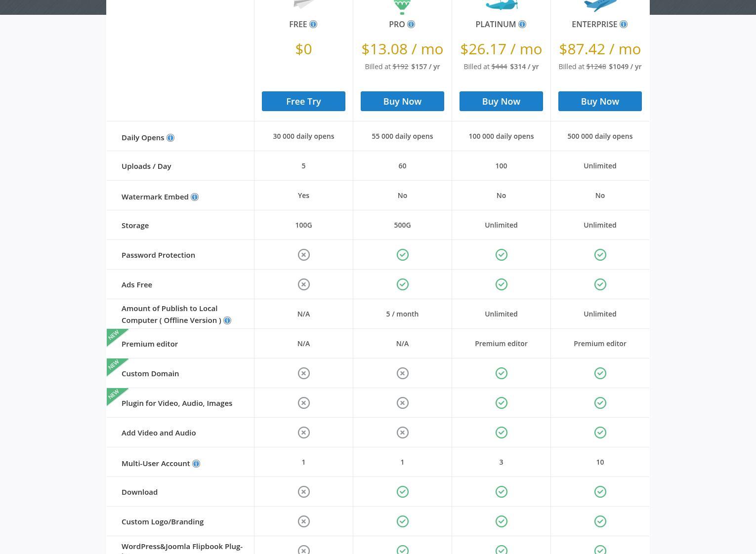Click the PRO plan balloon illustration
The height and width of the screenshot is (554, 756).
(402, 6)
